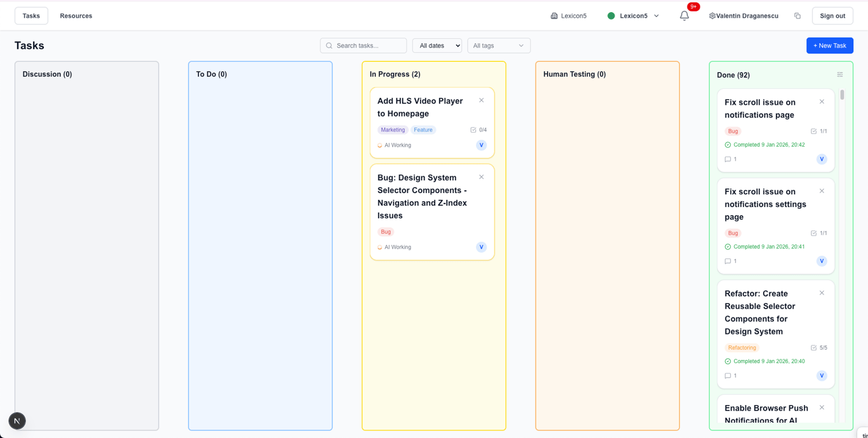Click the AI Working indicator on the Bug card
The image size is (868, 438).
tap(394, 247)
